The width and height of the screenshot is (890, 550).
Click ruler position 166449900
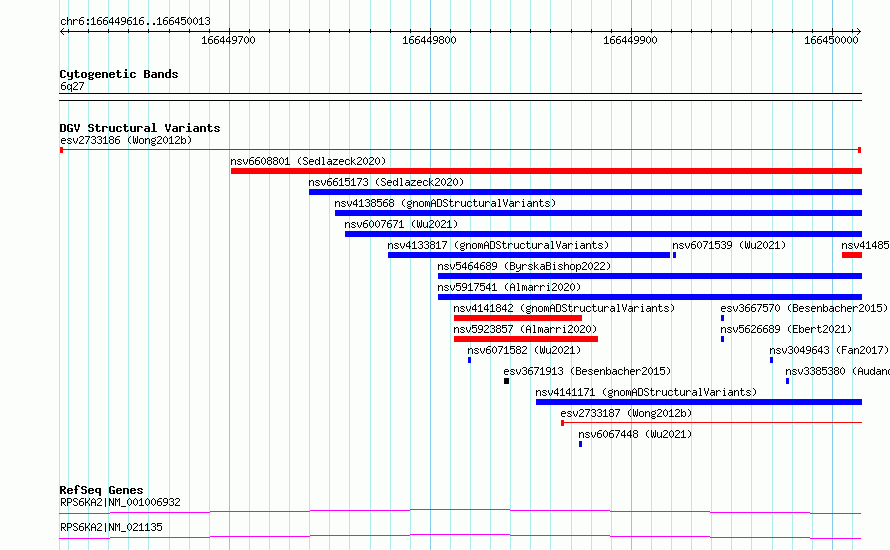[630, 40]
